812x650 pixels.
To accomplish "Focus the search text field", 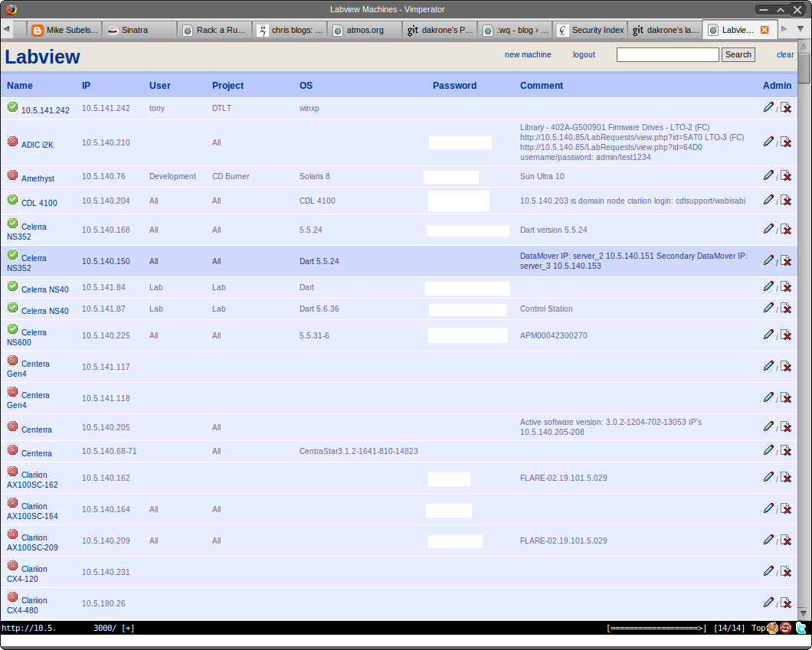I will tap(667, 54).
